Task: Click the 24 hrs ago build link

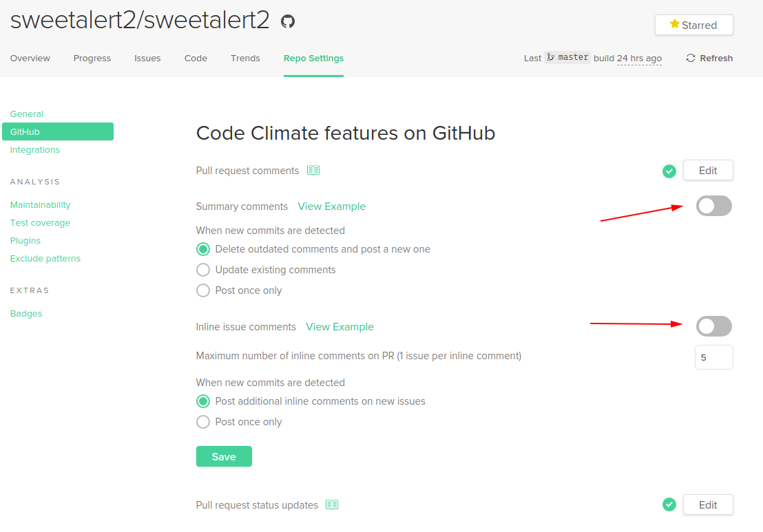Action: point(639,58)
